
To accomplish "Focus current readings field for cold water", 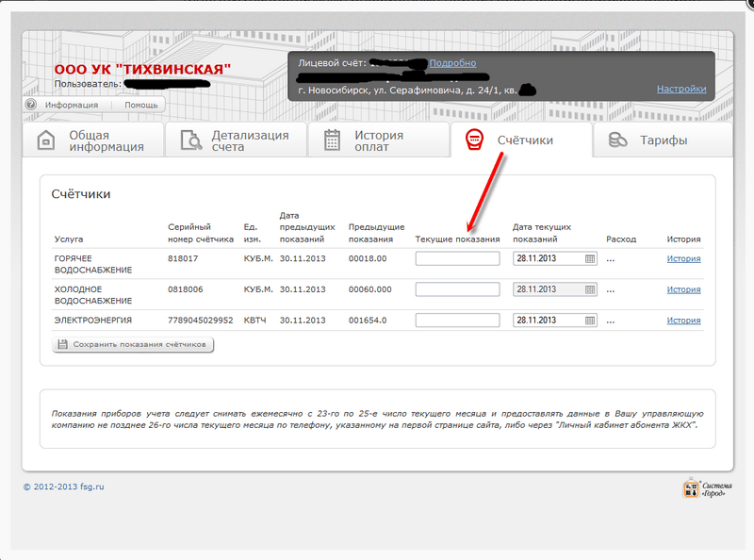I will point(457,289).
